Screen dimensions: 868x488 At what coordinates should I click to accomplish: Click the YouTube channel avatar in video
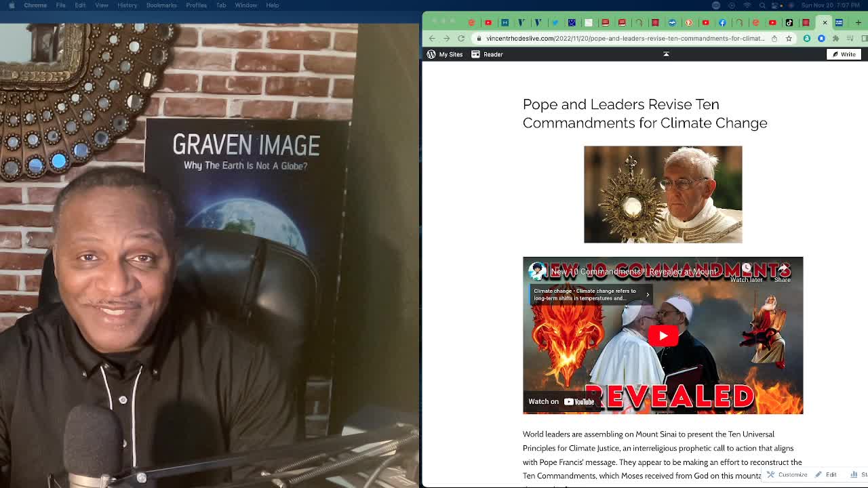tap(538, 271)
